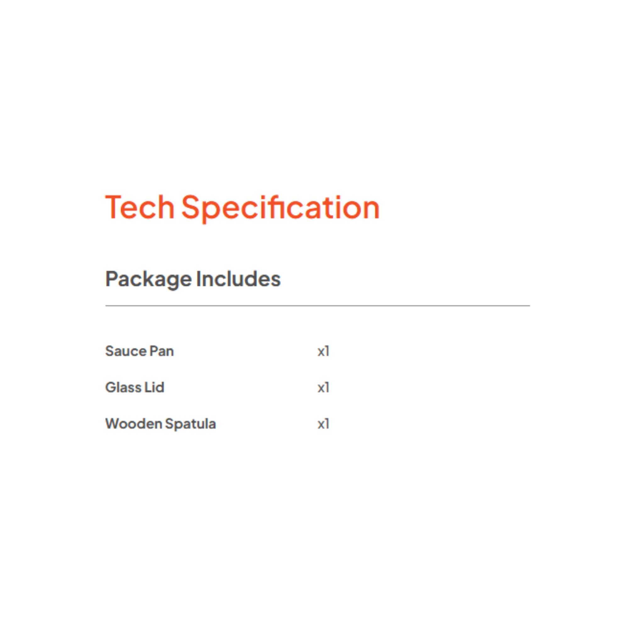Select the Glass Lid item label

(x=135, y=387)
